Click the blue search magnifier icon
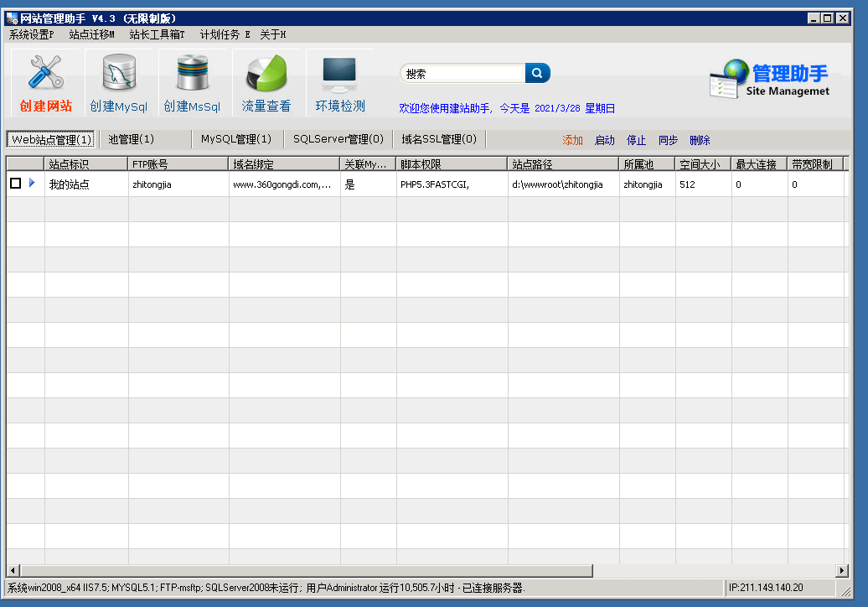 [x=537, y=73]
